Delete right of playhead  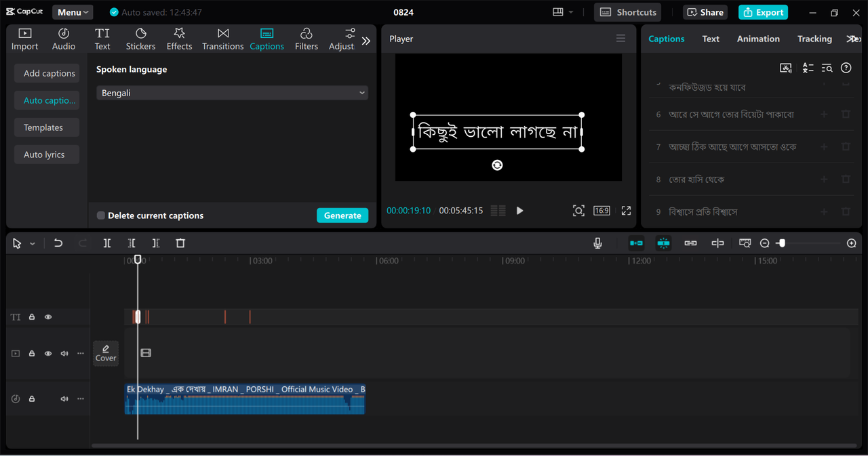[156, 243]
